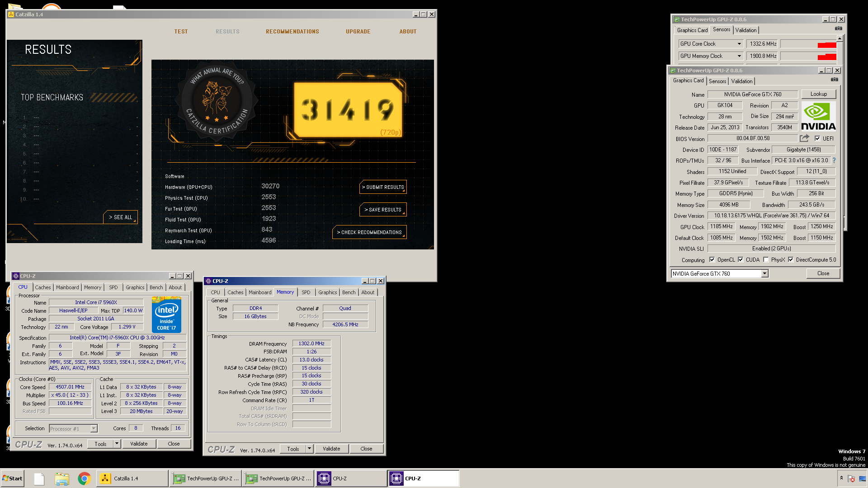Expand Tools dropdown arrow in Memory CPU-Z window
This screenshot has height=488, width=868.
pos(309,449)
